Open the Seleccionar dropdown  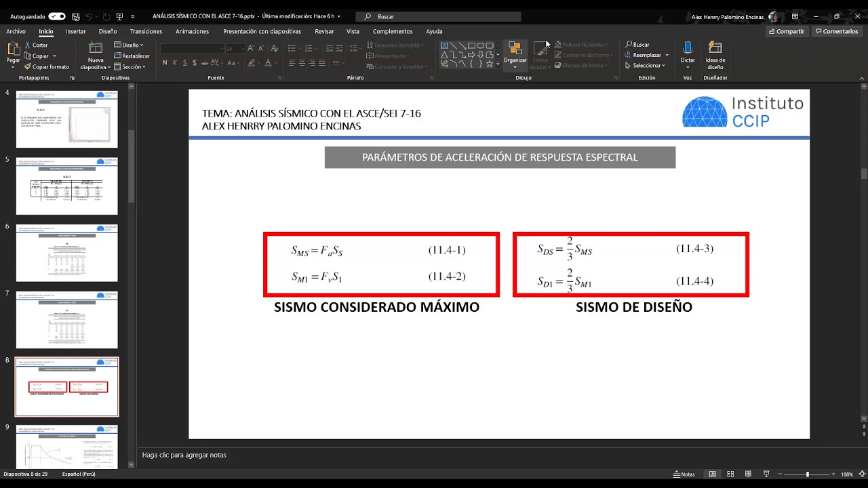(x=645, y=66)
